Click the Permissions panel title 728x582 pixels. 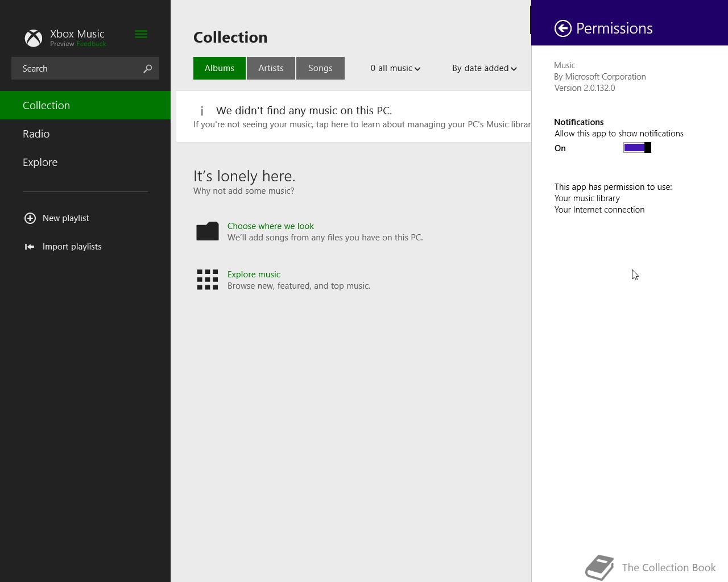(x=614, y=28)
